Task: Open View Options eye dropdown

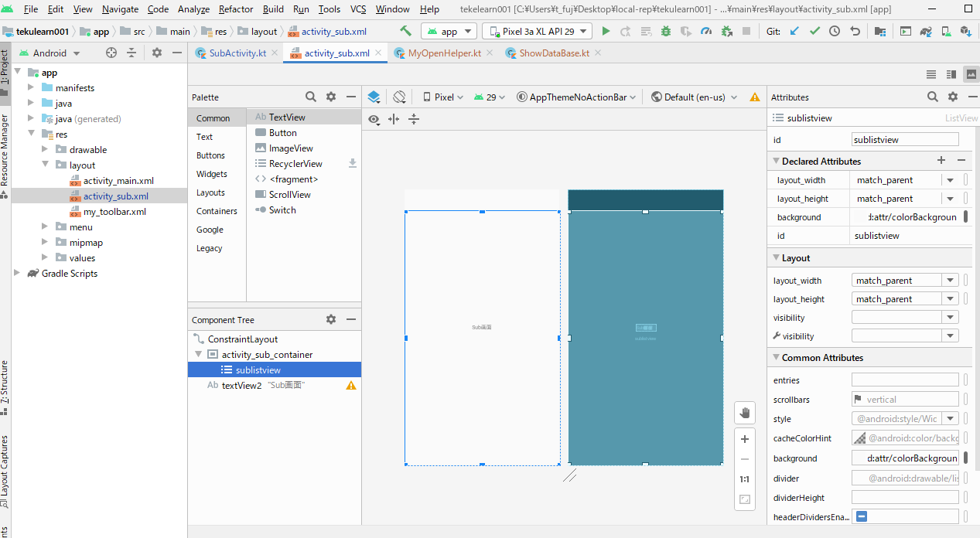Action: click(374, 119)
